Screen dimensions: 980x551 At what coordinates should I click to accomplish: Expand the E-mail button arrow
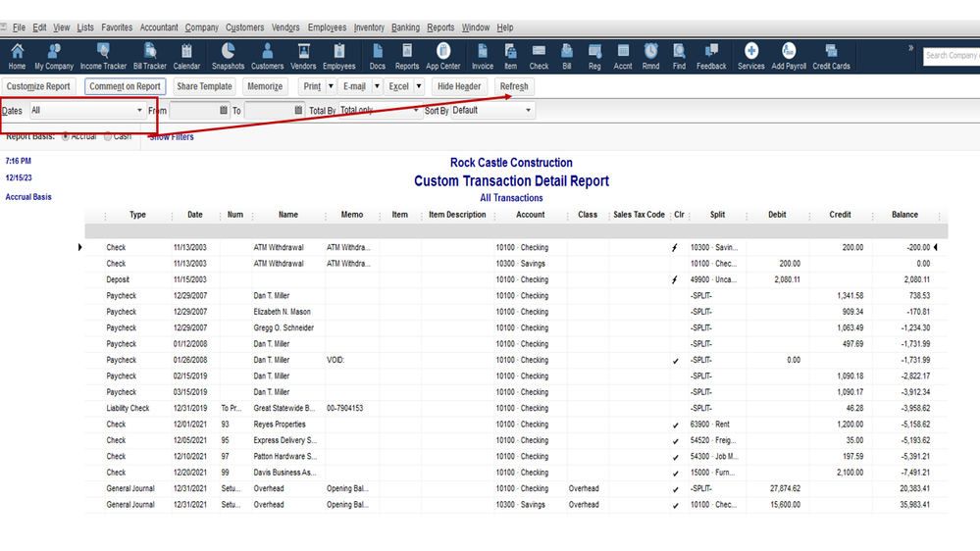point(377,86)
